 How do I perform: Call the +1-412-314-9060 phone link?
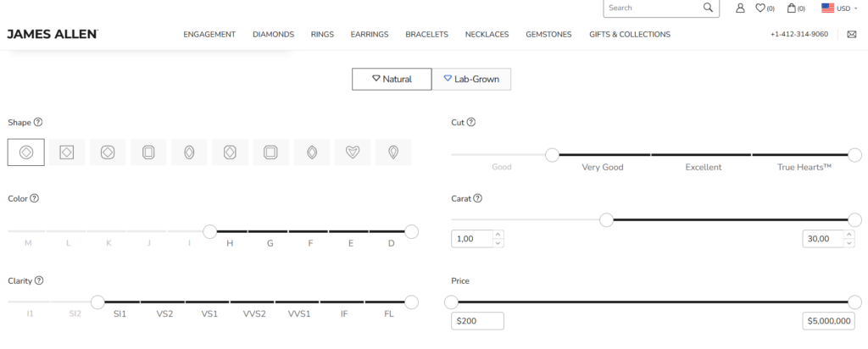click(799, 35)
